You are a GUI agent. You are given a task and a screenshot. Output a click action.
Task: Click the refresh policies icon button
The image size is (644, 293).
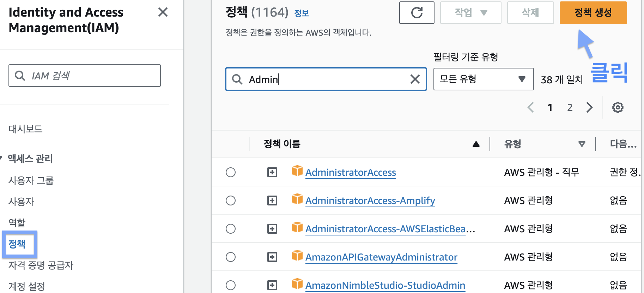[x=417, y=13]
